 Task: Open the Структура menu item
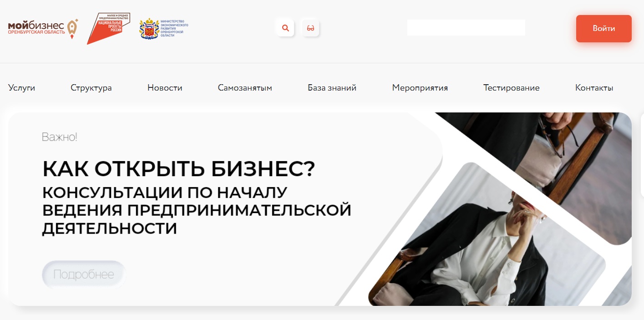91,88
